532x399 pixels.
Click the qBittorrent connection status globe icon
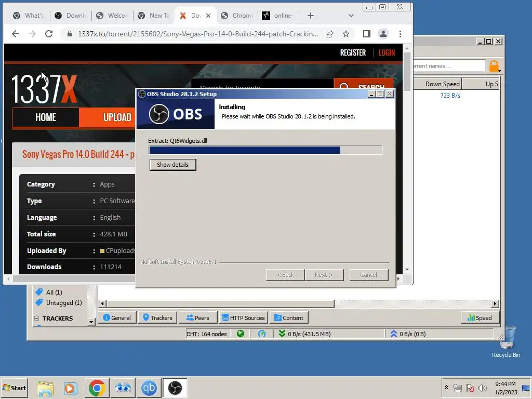pos(241,334)
